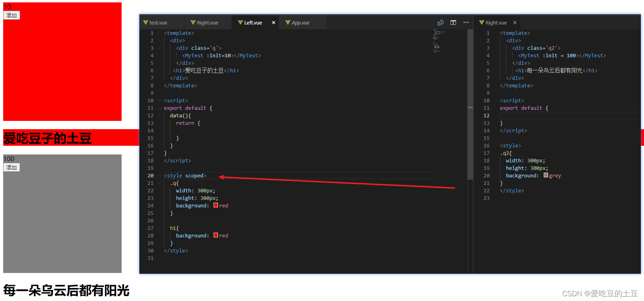The image size is (644, 301).
Task: Click the Left.vue vertical scrollbar thumb
Action: [x=470, y=105]
